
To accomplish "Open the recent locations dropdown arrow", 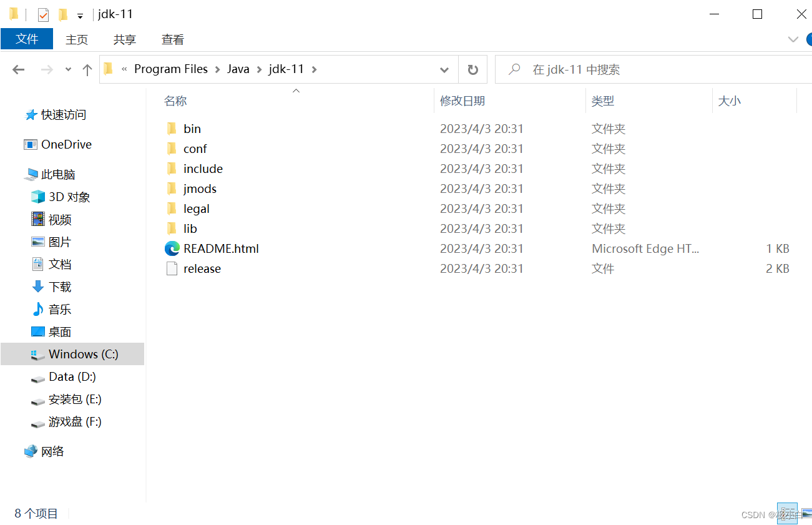I will pos(68,70).
